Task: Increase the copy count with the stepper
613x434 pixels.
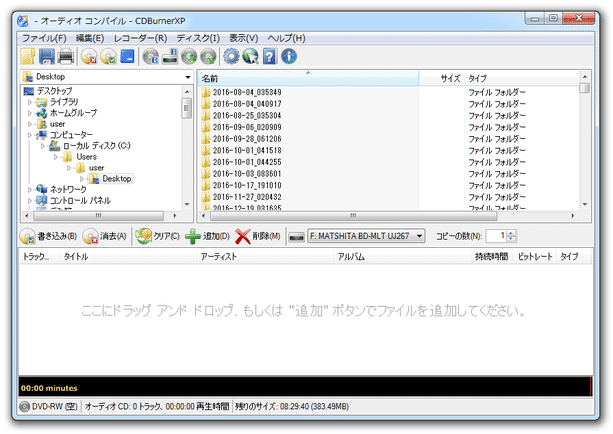Action: click(511, 233)
